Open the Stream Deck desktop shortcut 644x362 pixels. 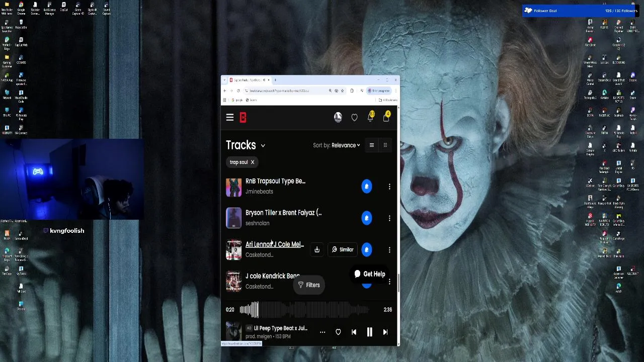(x=604, y=76)
